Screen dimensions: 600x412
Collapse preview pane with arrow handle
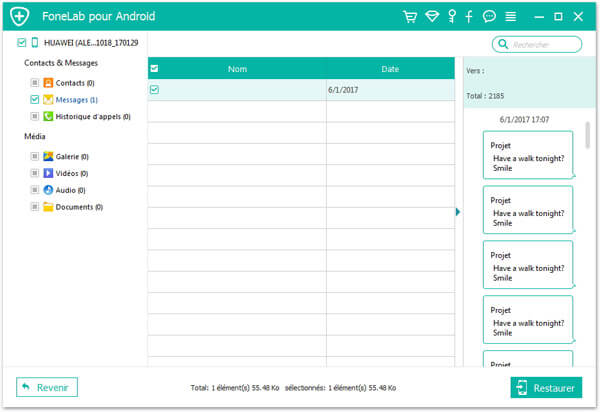click(x=458, y=212)
